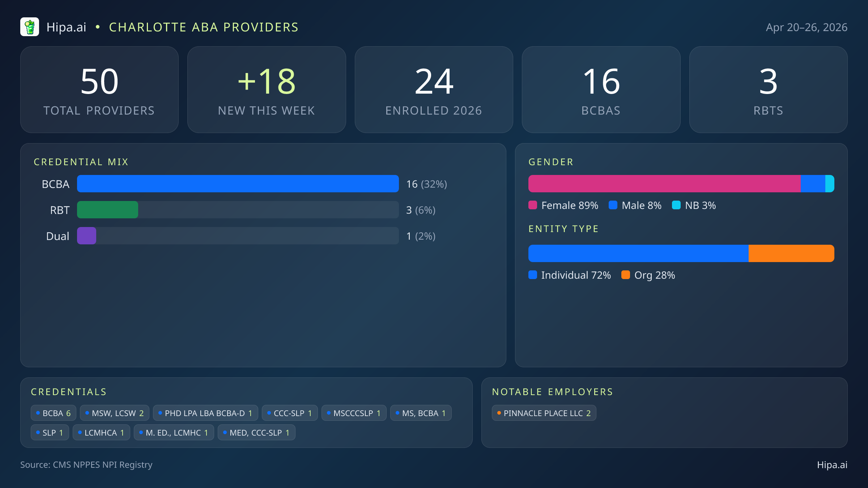Screen dimensions: 868x488
Task: Click the Hipa.ai footer link
Action: (832, 465)
